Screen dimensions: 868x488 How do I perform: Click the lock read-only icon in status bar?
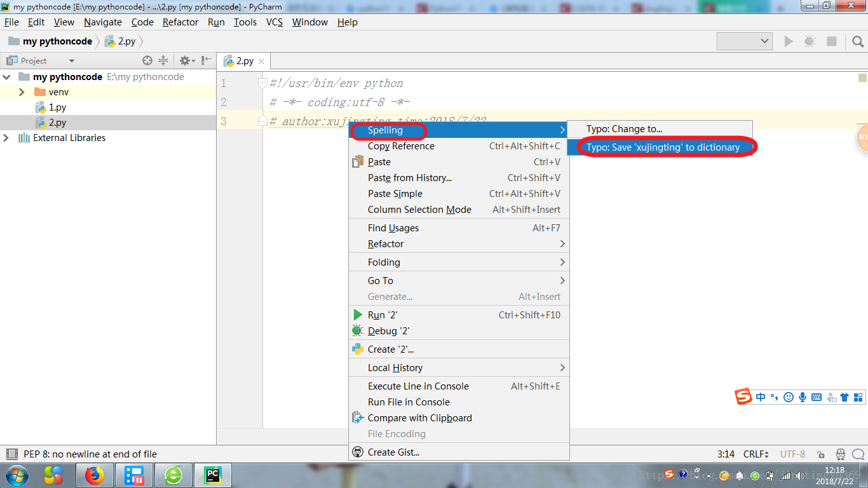[x=821, y=454]
